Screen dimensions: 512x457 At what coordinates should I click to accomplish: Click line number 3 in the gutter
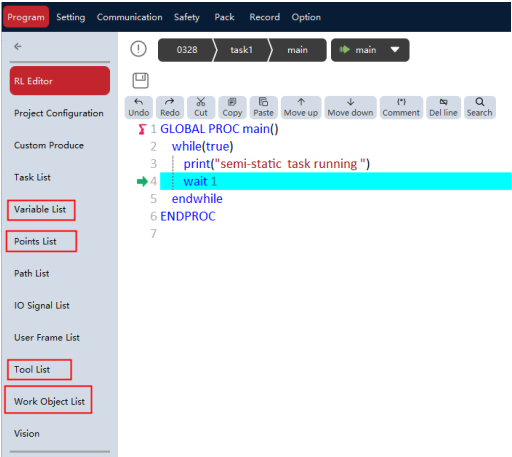153,164
